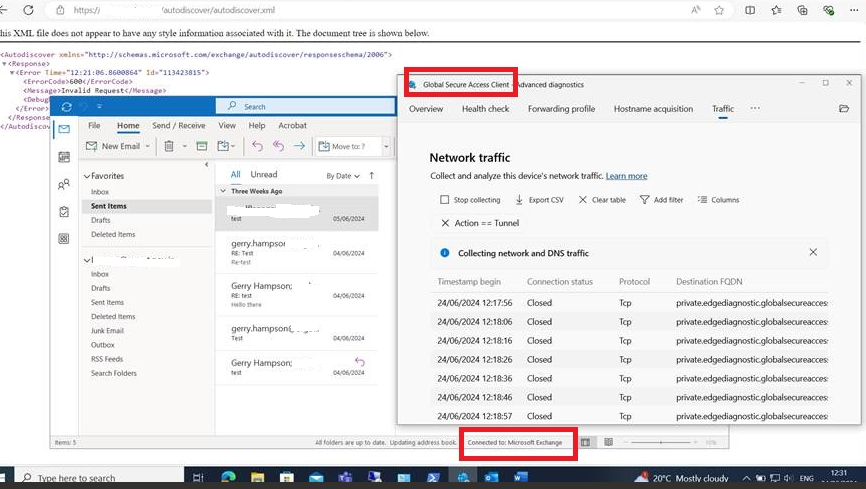The image size is (866, 489).
Task: Collapse the Error node in XML tree
Action: pyautogui.click(x=12, y=72)
